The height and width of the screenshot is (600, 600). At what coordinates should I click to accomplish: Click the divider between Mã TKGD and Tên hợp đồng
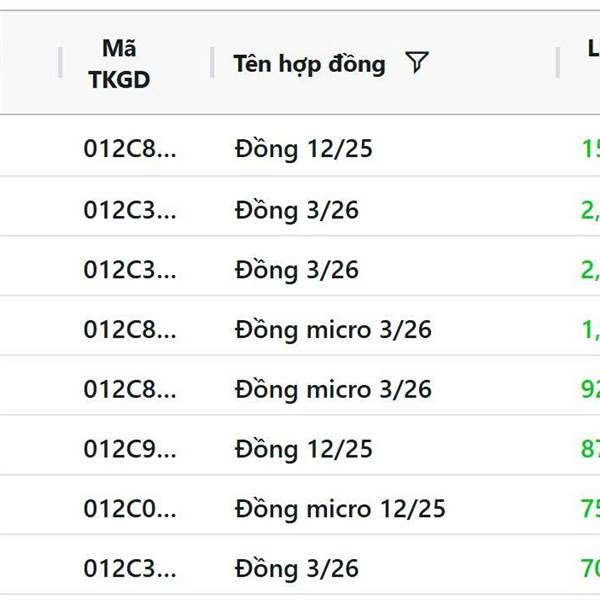(212, 62)
